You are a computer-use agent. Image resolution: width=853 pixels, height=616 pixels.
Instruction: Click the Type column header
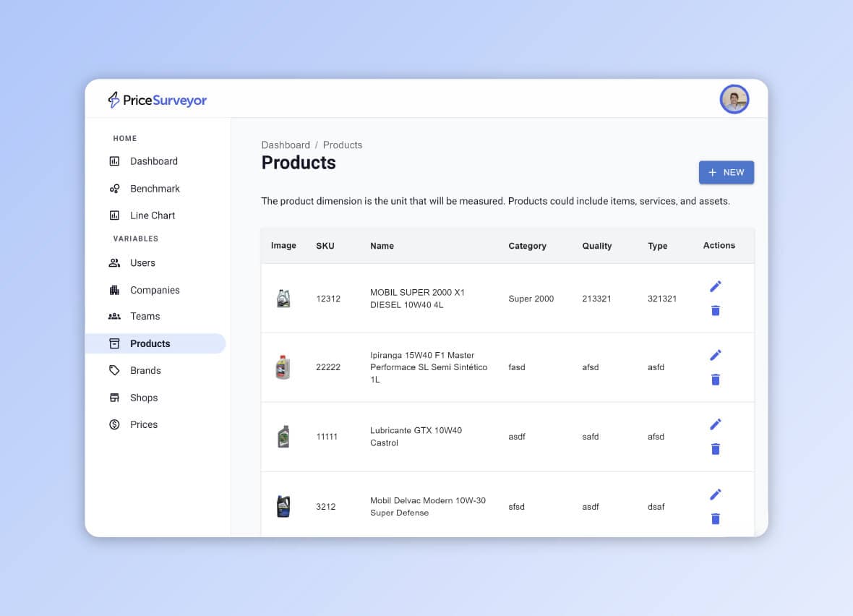[657, 246]
